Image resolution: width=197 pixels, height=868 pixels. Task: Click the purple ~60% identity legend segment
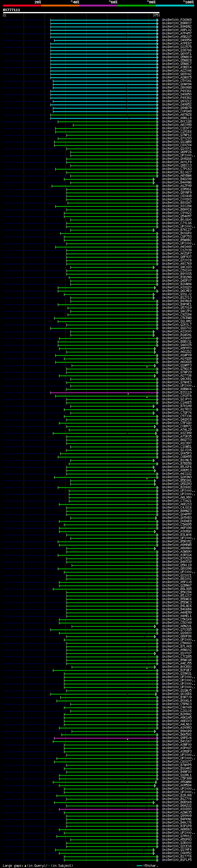[99, 6]
